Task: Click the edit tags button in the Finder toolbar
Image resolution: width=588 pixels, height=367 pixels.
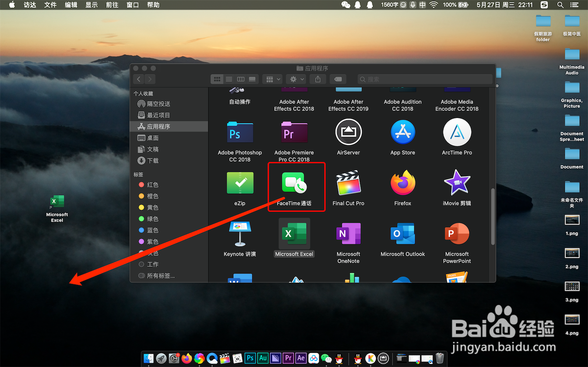Action: coord(338,79)
